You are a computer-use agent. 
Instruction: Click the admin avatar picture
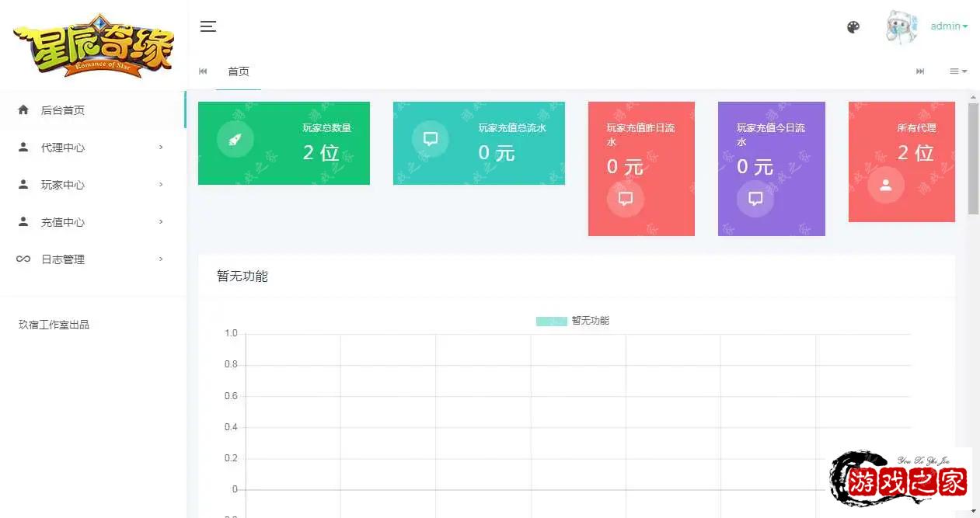click(902, 27)
